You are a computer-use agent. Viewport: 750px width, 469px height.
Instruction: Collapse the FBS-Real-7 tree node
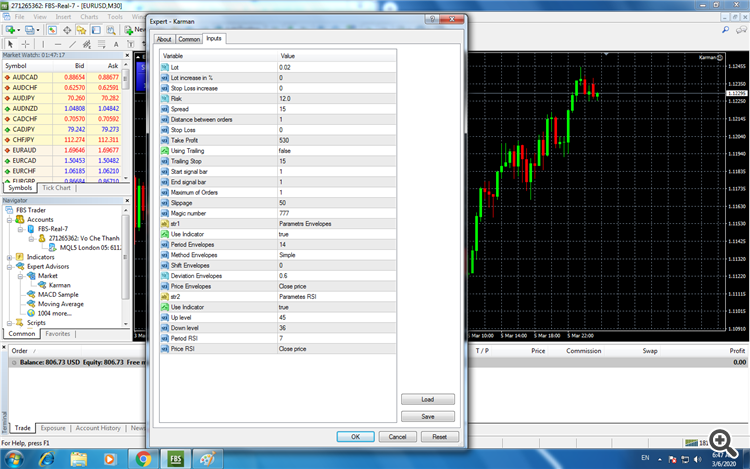(20, 229)
